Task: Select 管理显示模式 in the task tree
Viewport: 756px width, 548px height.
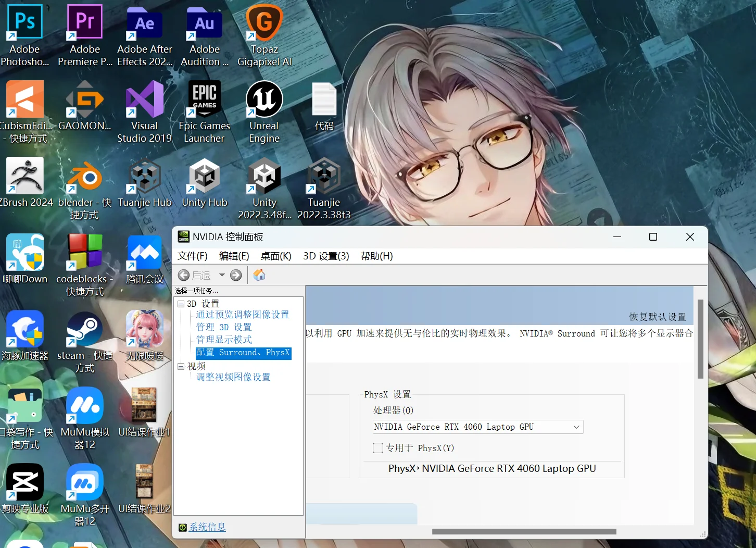Action: [x=224, y=340]
